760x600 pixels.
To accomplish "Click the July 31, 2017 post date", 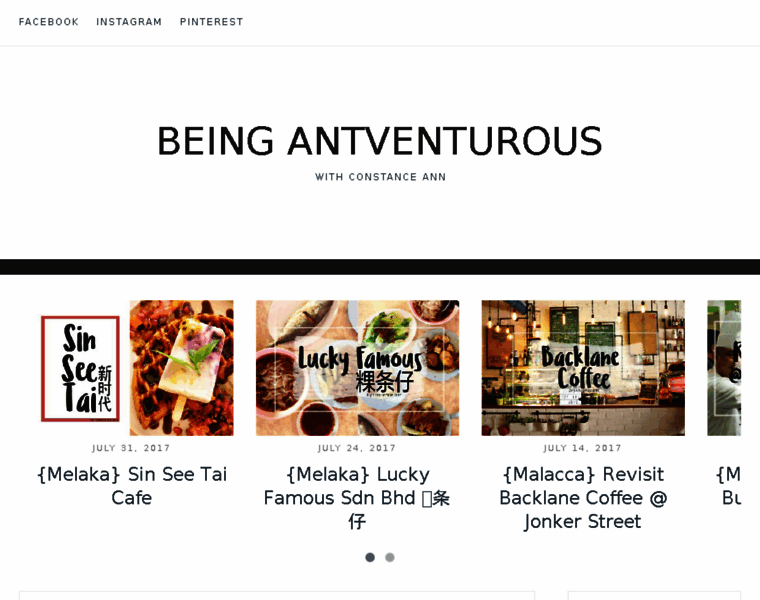I will 131,449.
